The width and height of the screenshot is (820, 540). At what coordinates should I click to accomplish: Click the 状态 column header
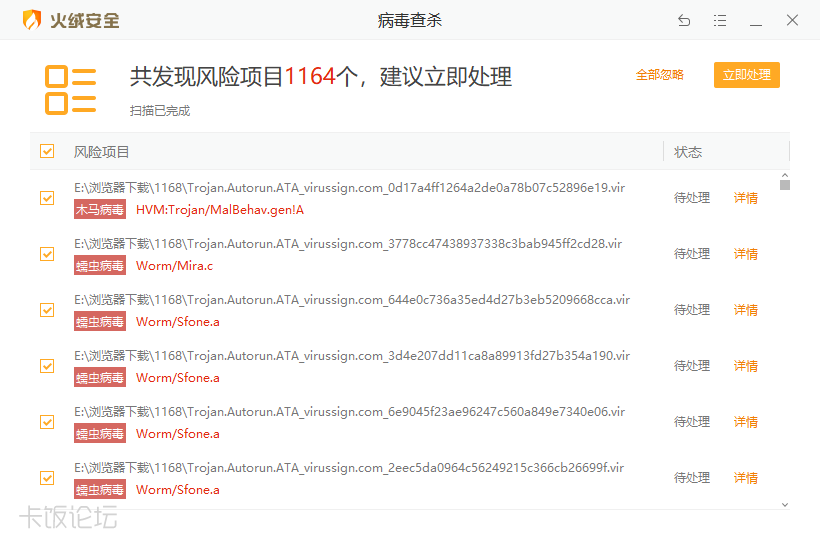[688, 152]
